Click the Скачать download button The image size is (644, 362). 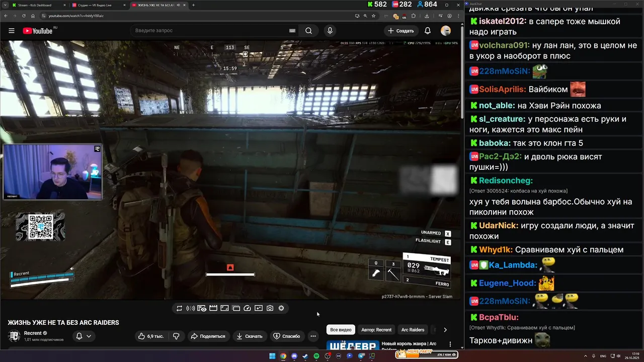[x=250, y=336]
